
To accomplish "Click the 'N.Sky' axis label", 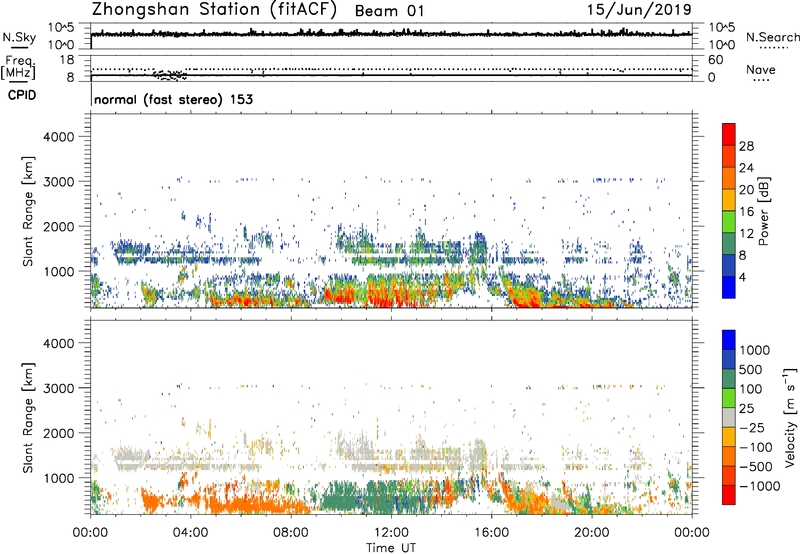I will [19, 37].
